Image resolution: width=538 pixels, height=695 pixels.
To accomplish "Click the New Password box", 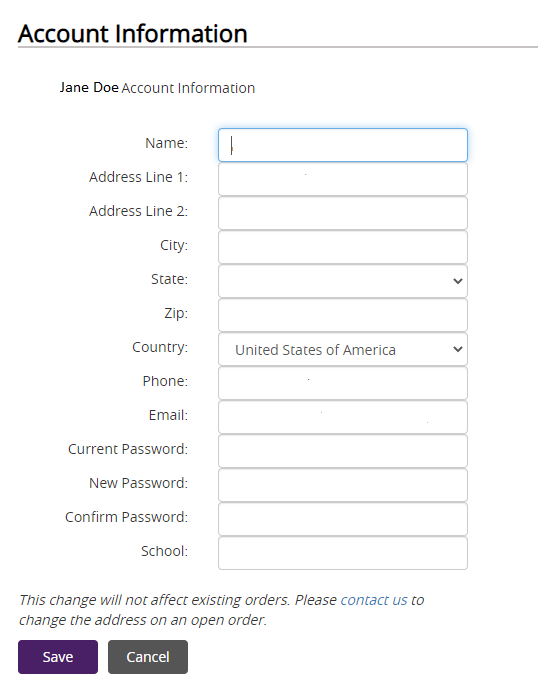I will click(x=343, y=485).
